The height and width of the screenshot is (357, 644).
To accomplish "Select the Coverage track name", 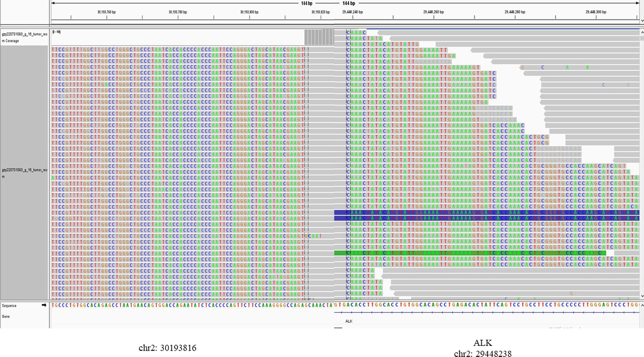I will pyautogui.click(x=25, y=37).
